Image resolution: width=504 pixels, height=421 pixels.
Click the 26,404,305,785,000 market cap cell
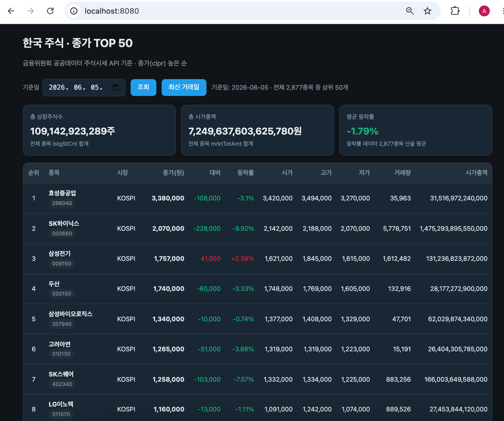[x=458, y=349]
